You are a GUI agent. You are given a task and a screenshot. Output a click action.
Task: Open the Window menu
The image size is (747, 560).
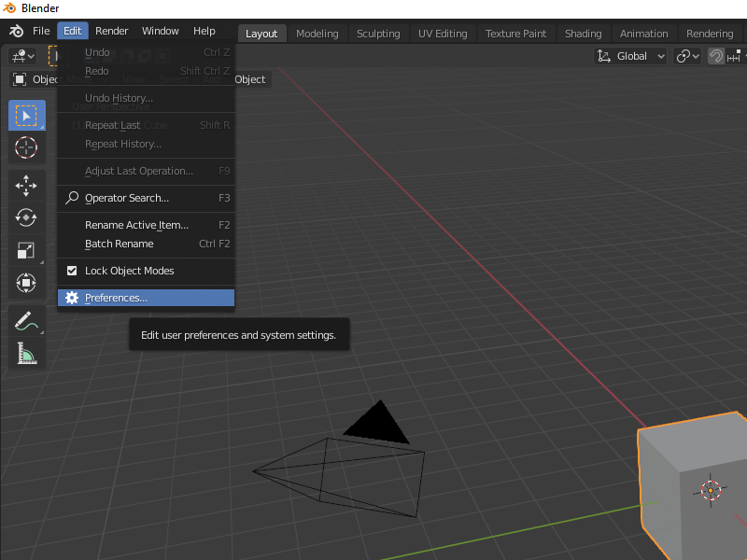click(x=160, y=31)
